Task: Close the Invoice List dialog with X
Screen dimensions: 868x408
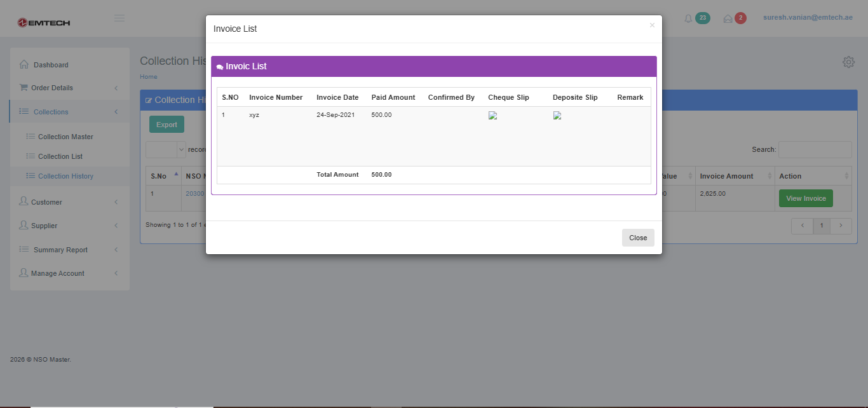Action: coord(652,25)
